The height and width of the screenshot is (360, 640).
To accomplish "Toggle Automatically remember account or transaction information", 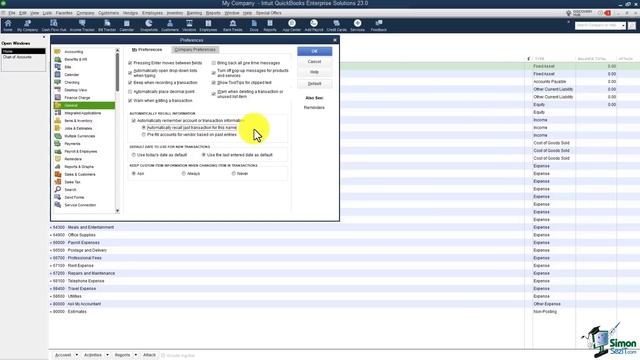I will pos(133,121).
